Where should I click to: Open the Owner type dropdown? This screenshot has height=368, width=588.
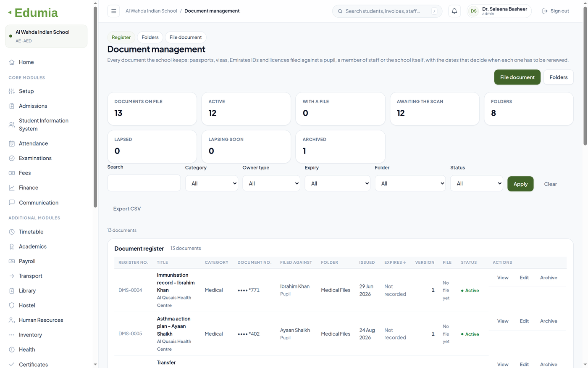point(271,183)
